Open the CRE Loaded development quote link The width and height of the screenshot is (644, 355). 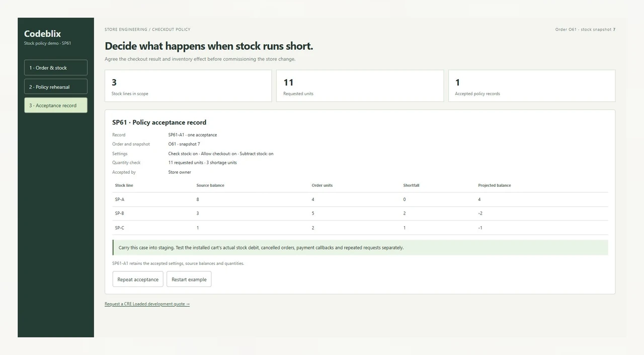[147, 304]
